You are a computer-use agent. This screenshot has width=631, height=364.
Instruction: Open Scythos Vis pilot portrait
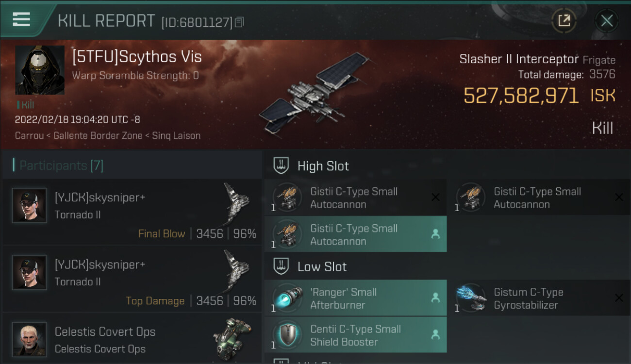40,70
